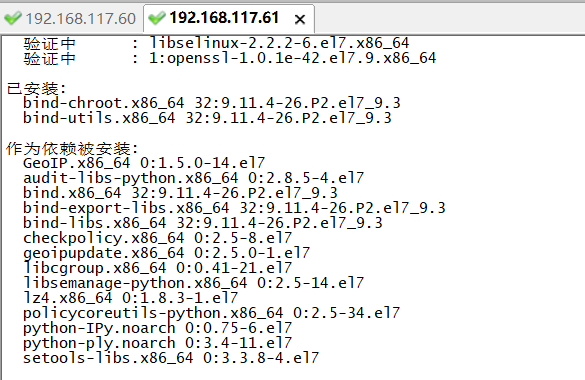Close the 192.168.117.61 tab

(300, 19)
